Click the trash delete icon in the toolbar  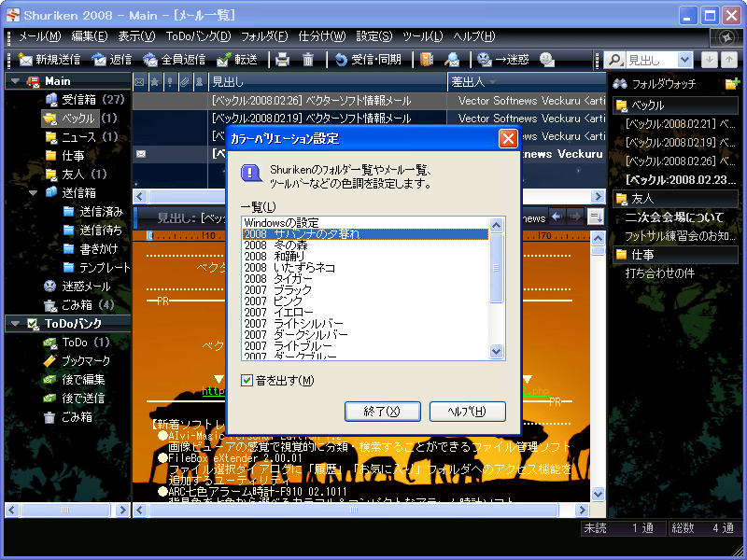point(308,60)
